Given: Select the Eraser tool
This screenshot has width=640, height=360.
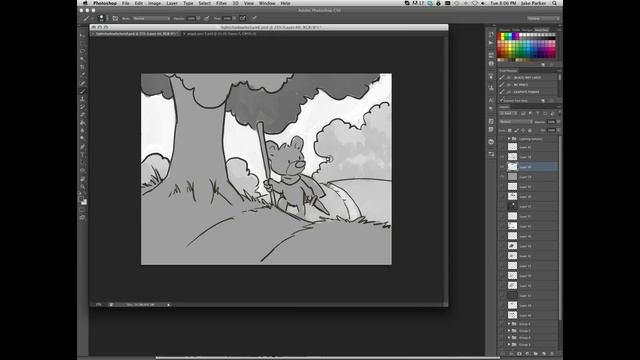Looking at the screenshot, I should click(x=83, y=115).
